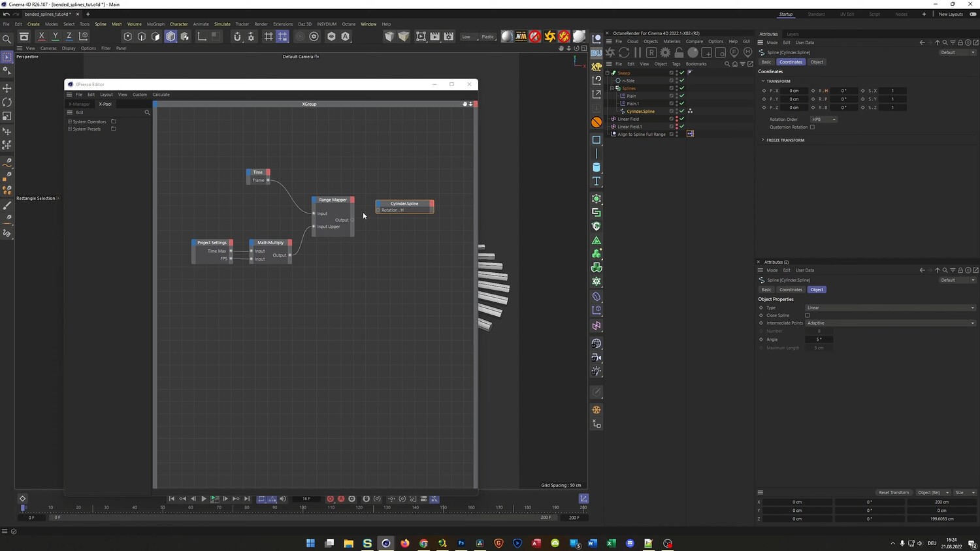Image resolution: width=980 pixels, height=551 pixels.
Task: Switch to the X-Manager tab
Action: [x=80, y=104]
